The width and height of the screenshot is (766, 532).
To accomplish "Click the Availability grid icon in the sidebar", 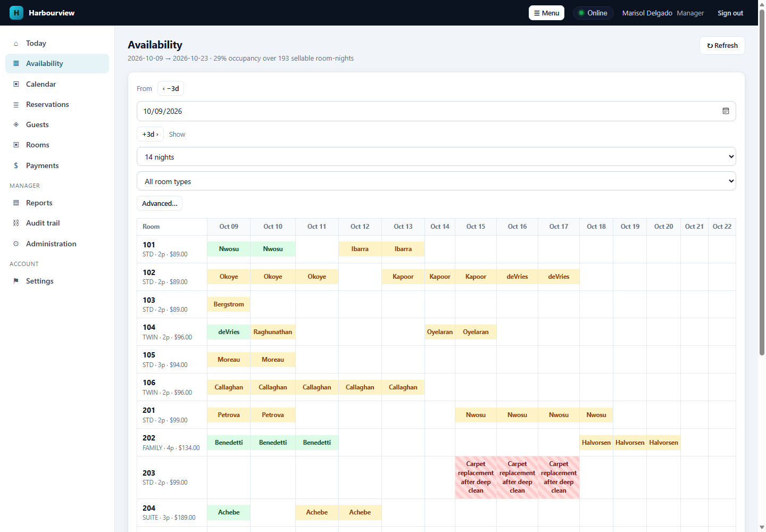I will pos(16,63).
